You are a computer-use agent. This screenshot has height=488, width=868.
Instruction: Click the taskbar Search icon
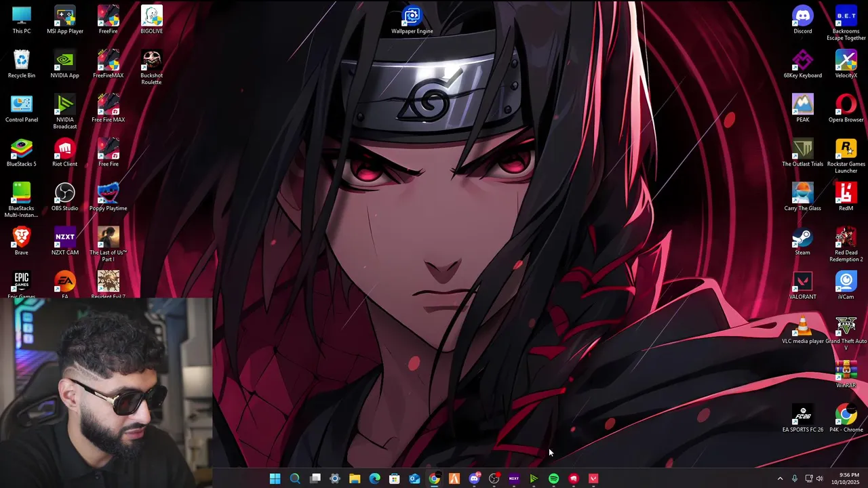295,479
